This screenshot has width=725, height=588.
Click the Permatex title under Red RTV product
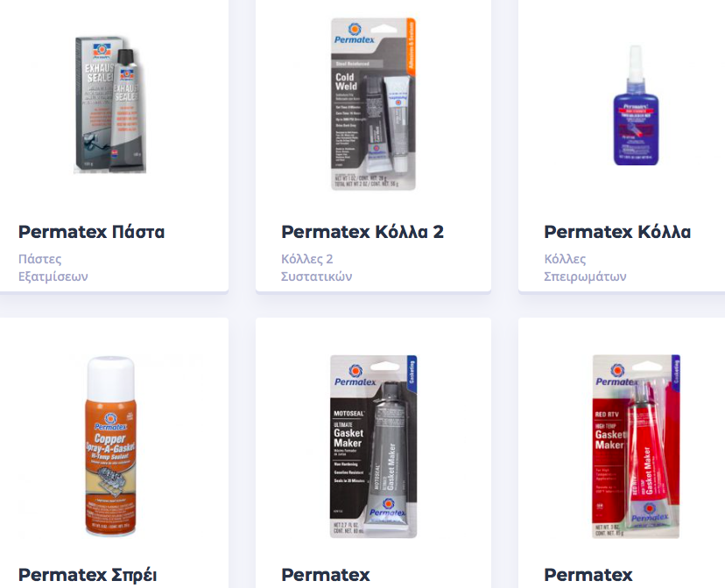coord(588,575)
